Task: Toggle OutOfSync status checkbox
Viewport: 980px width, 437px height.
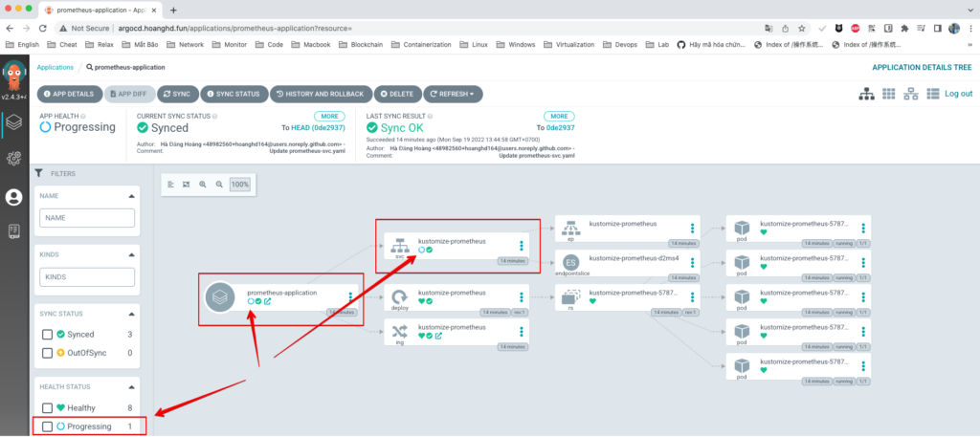Action: point(48,353)
